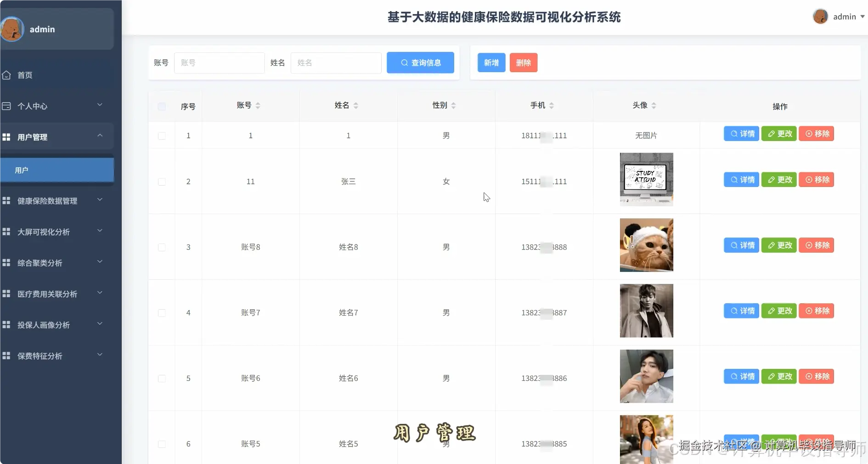Click the 用户管理 grid icon
The image size is (868, 464).
pyautogui.click(x=6, y=136)
